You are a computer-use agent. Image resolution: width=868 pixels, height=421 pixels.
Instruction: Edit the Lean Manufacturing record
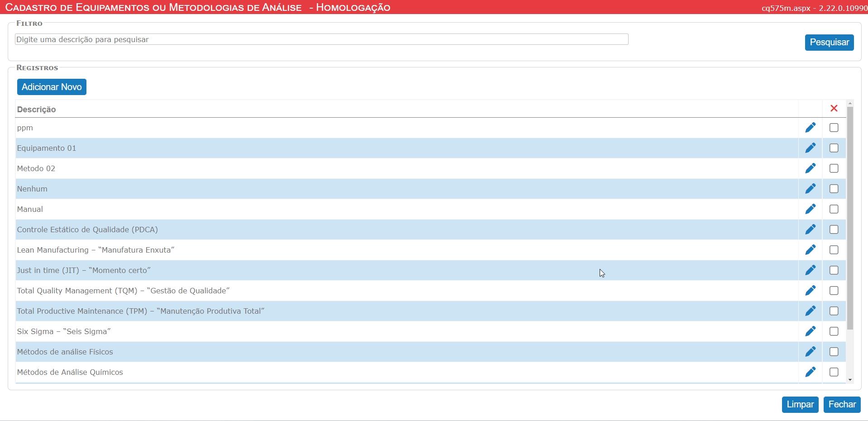click(811, 250)
